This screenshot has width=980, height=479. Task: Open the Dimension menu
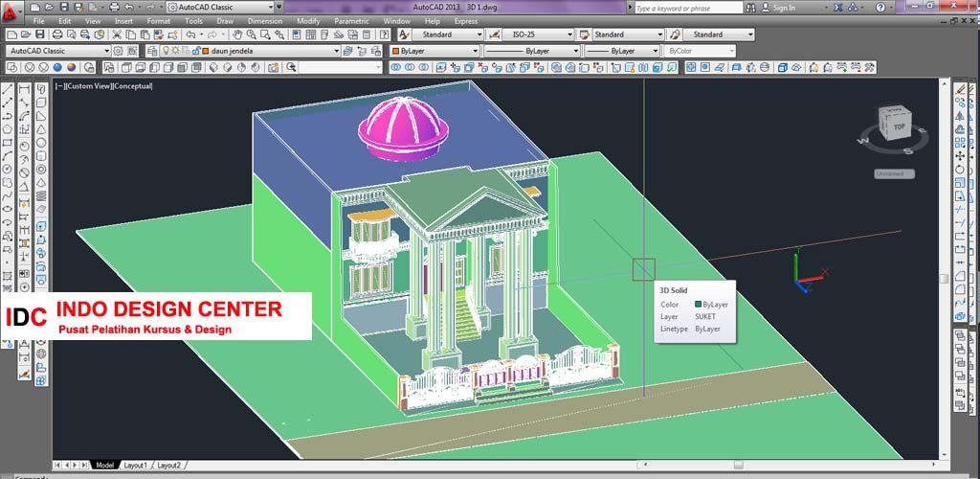[265, 21]
